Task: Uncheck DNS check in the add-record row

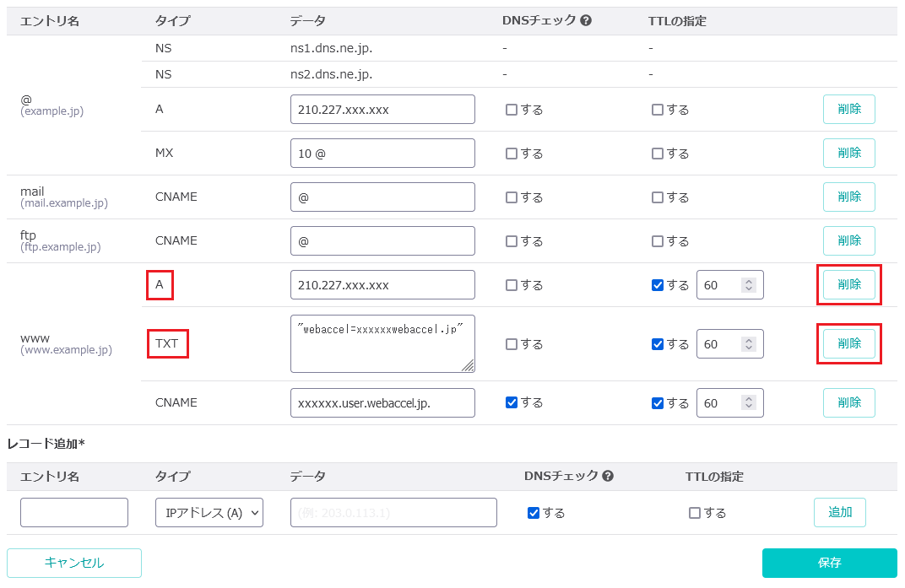Action: pyautogui.click(x=534, y=513)
